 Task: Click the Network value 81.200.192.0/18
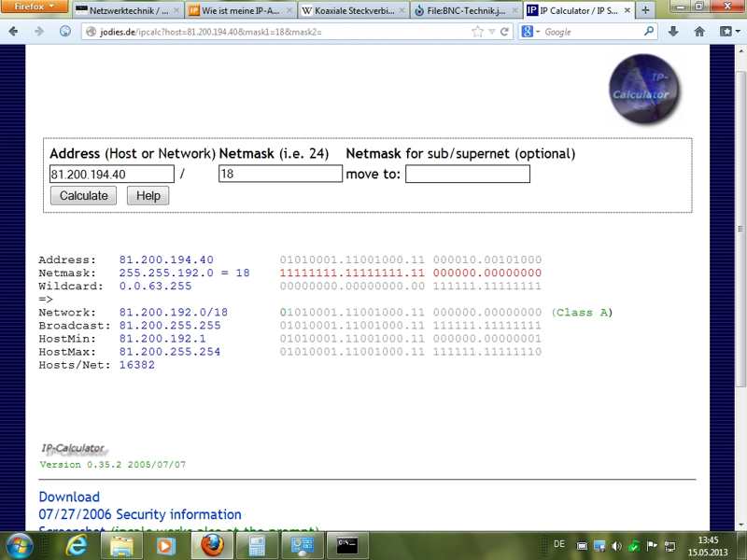(174, 313)
